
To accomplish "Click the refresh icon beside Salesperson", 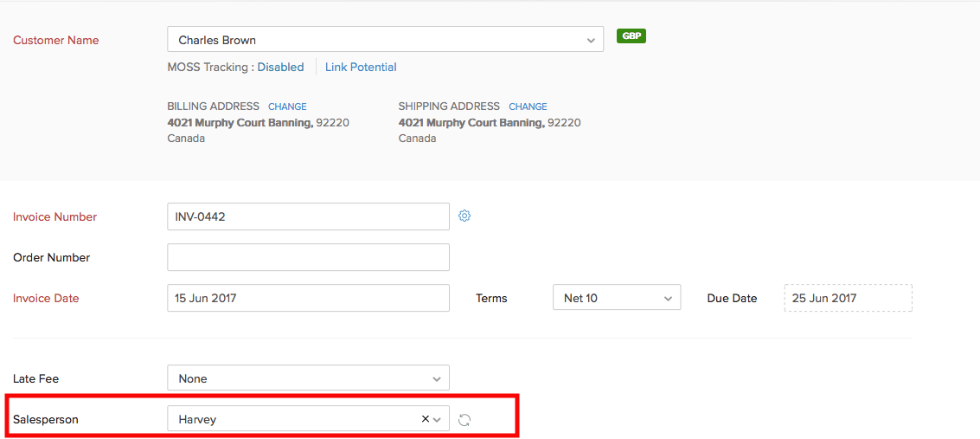I will pyautogui.click(x=464, y=420).
